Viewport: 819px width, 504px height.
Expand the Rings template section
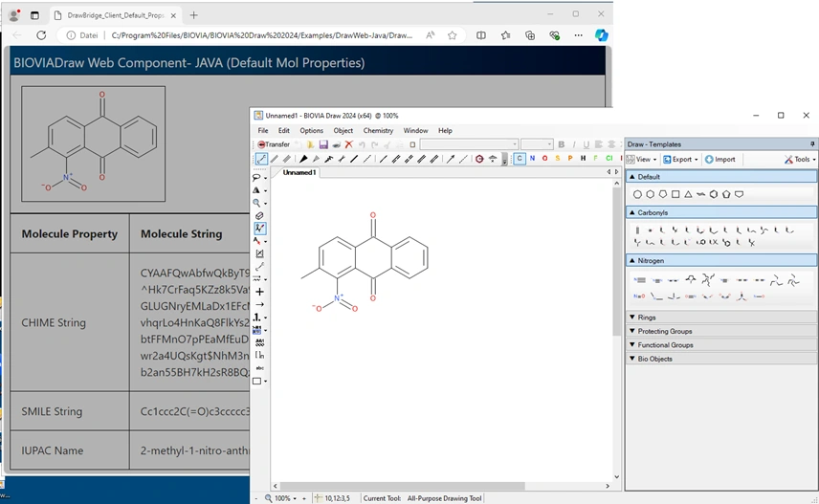(648, 317)
